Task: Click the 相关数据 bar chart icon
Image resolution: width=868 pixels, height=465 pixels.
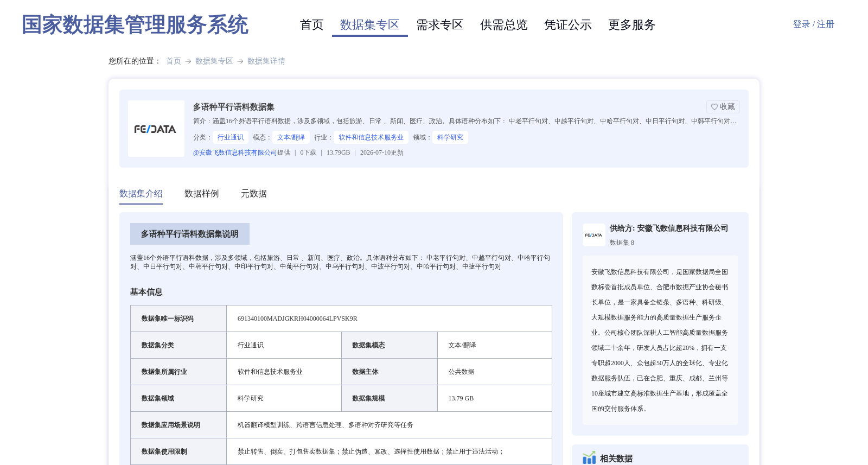Action: coord(589,458)
